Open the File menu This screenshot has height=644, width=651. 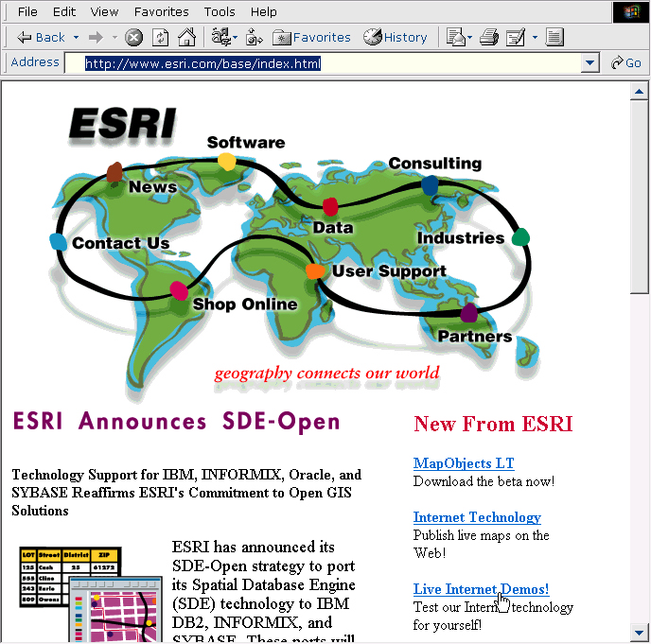(27, 11)
